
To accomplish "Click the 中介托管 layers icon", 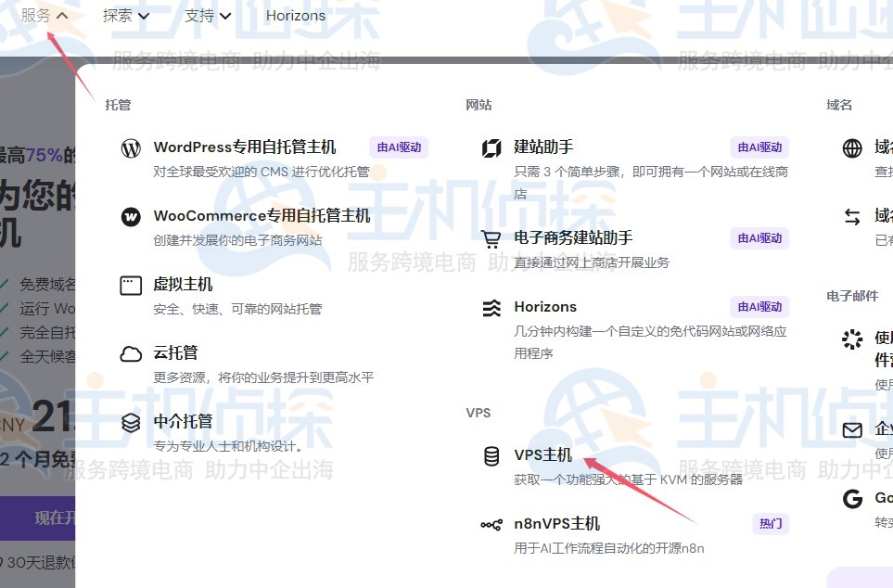I will coord(131,423).
